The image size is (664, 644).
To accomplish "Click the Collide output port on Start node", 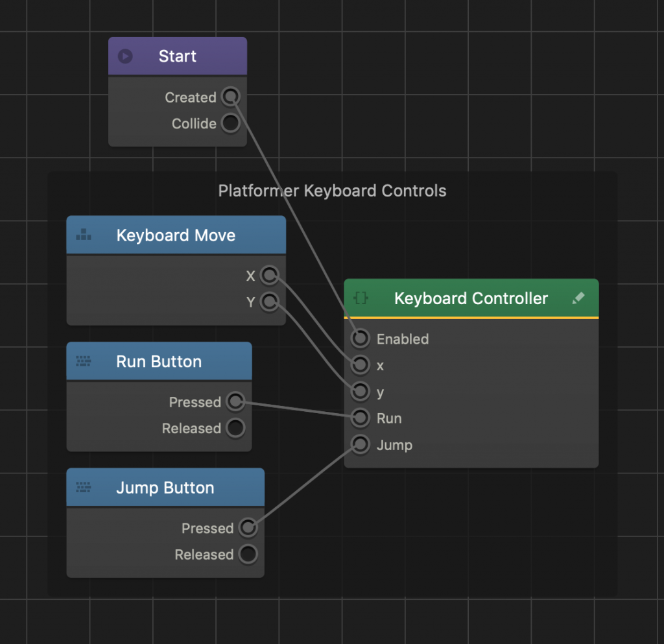I will click(231, 123).
